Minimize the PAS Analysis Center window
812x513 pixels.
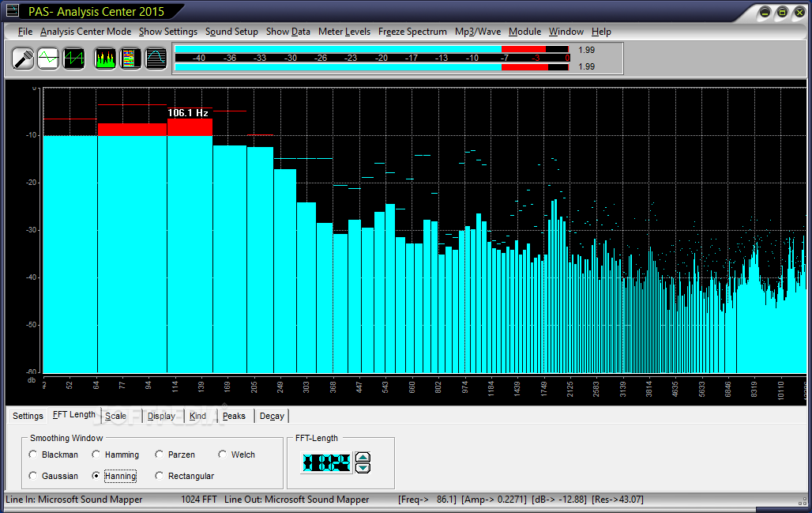[765, 13]
